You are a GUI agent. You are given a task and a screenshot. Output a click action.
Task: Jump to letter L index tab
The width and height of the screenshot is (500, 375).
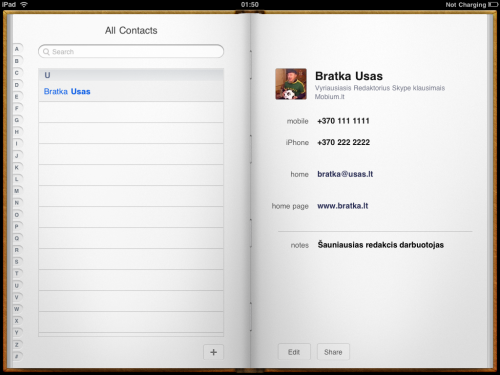(17, 179)
